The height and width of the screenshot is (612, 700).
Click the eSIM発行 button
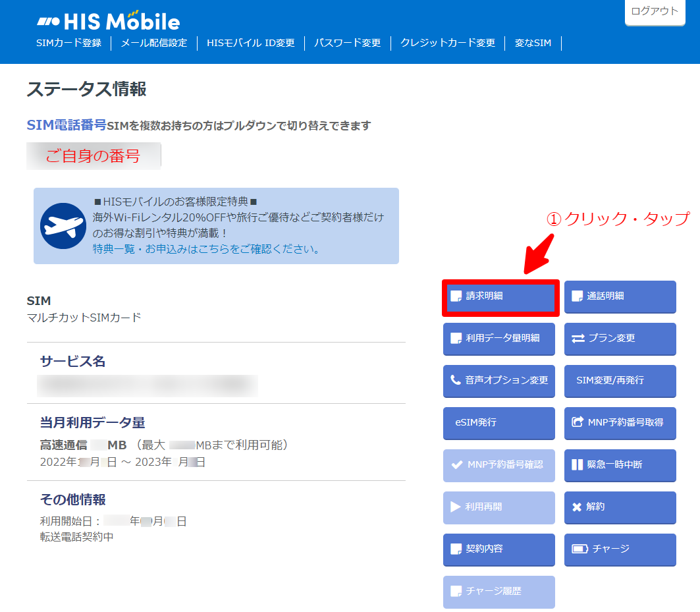499,423
